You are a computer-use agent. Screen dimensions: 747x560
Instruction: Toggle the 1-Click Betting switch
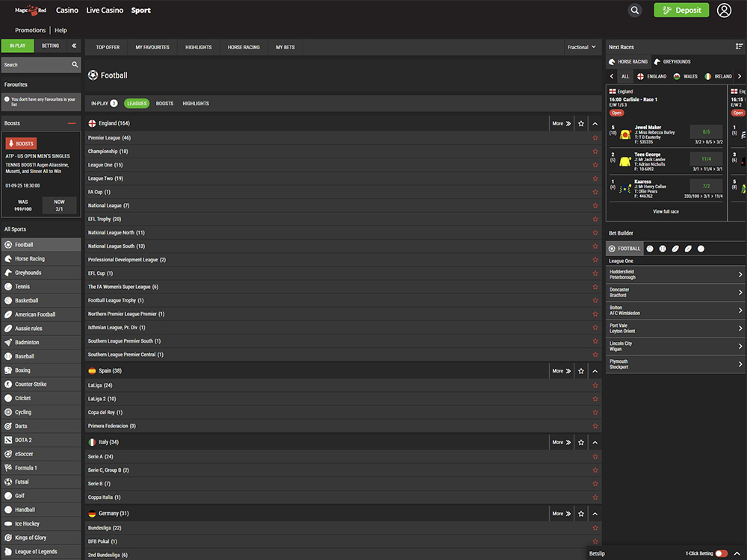click(721, 553)
